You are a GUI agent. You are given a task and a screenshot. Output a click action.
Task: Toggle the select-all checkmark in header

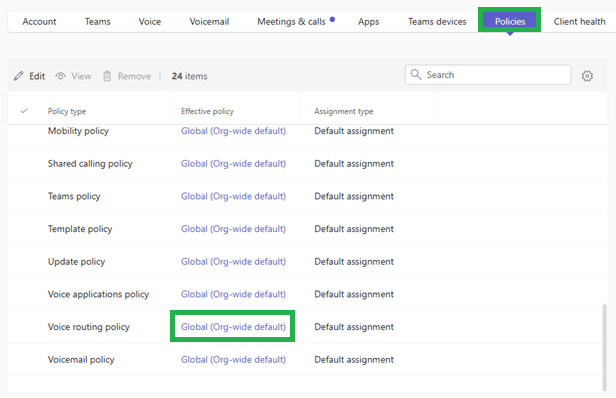click(x=24, y=111)
